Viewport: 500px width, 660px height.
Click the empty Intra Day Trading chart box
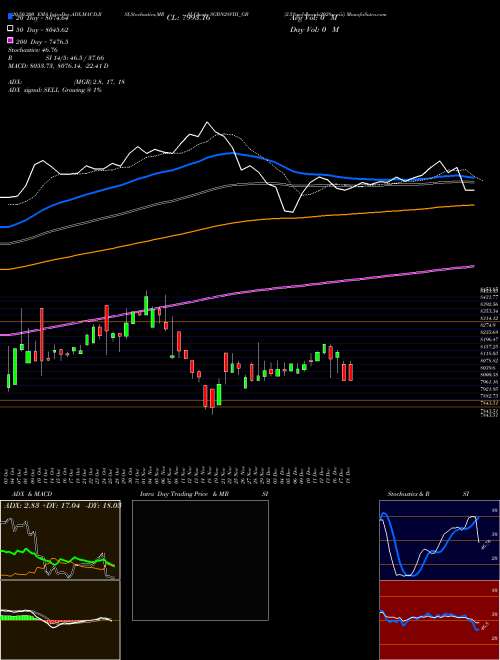(x=200, y=560)
